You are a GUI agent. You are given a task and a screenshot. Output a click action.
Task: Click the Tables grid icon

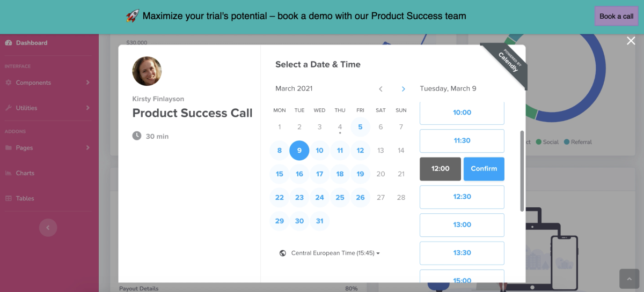9,198
